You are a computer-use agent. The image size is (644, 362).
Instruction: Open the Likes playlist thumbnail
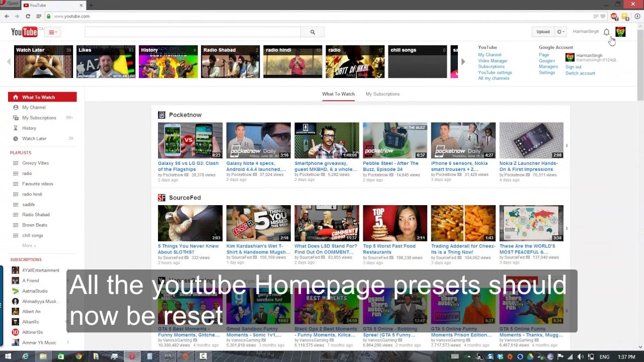pyautogui.click(x=106, y=62)
